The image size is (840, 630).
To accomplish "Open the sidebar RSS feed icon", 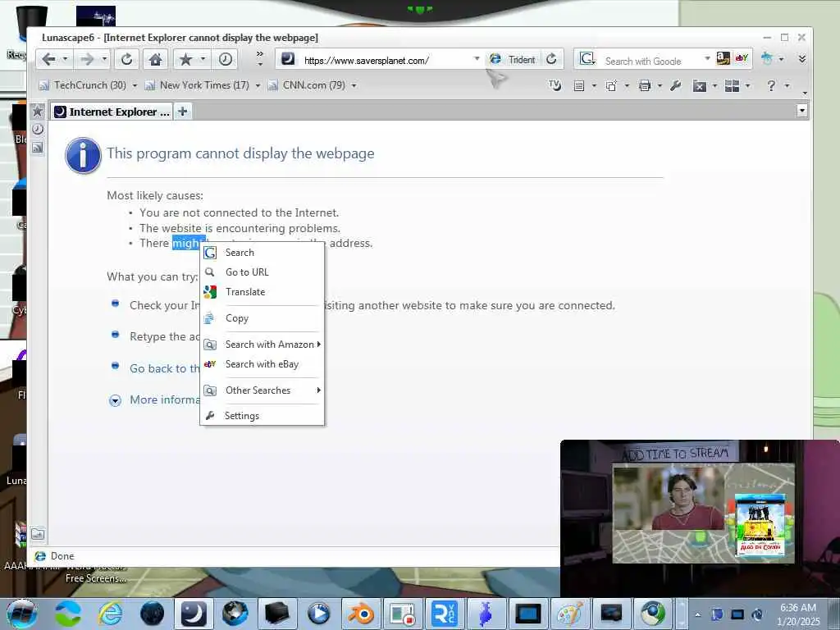I will pyautogui.click(x=38, y=148).
